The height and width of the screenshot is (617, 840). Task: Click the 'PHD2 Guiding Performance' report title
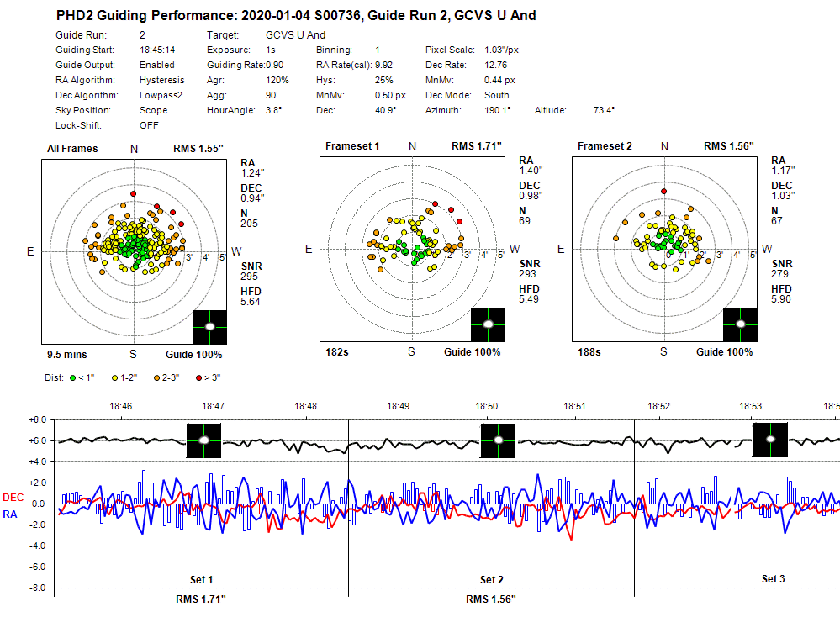(x=296, y=15)
